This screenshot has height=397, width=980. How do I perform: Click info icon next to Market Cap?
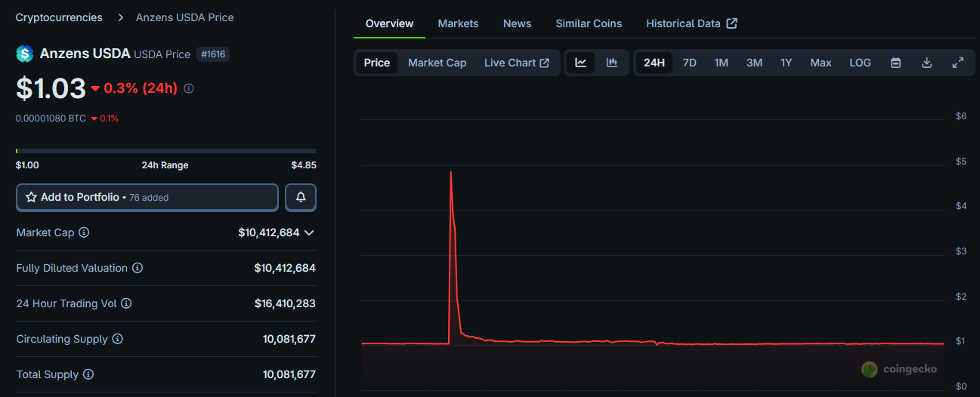point(84,232)
